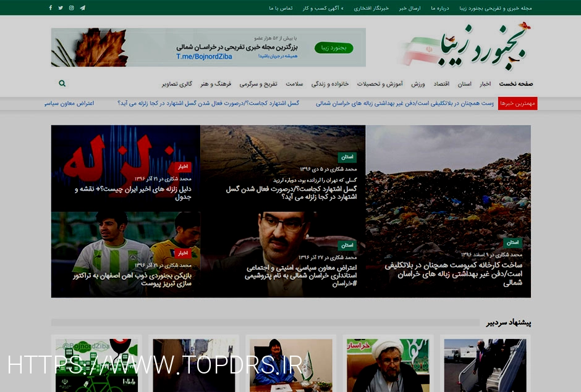The width and height of the screenshot is (581, 392).
Task: Open article گسل اشتهارد کجاست in featured grid
Action: (291, 193)
